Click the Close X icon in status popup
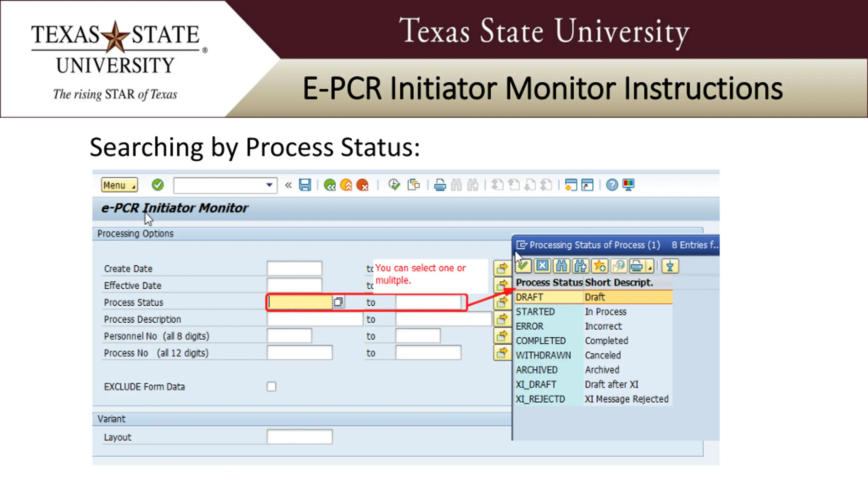 point(542,266)
